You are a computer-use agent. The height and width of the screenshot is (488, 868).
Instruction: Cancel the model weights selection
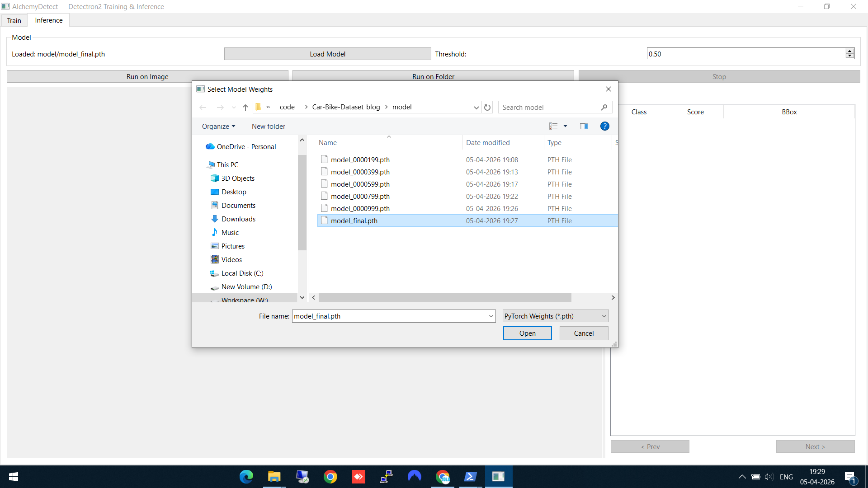tap(584, 333)
